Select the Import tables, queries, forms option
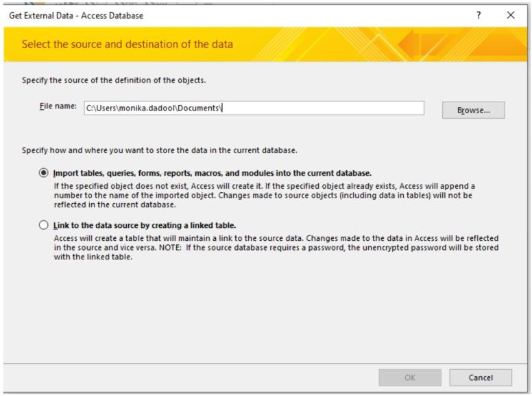This screenshot has height=396, width=532. 43,173
